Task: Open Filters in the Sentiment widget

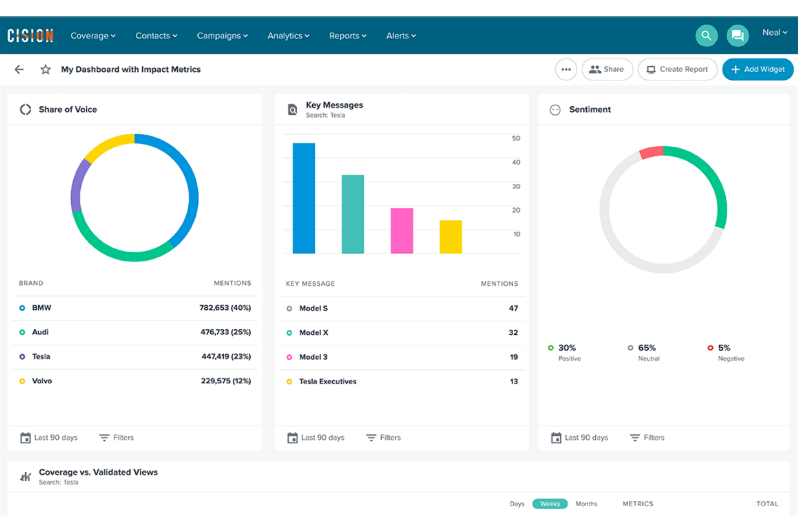Action: point(646,437)
